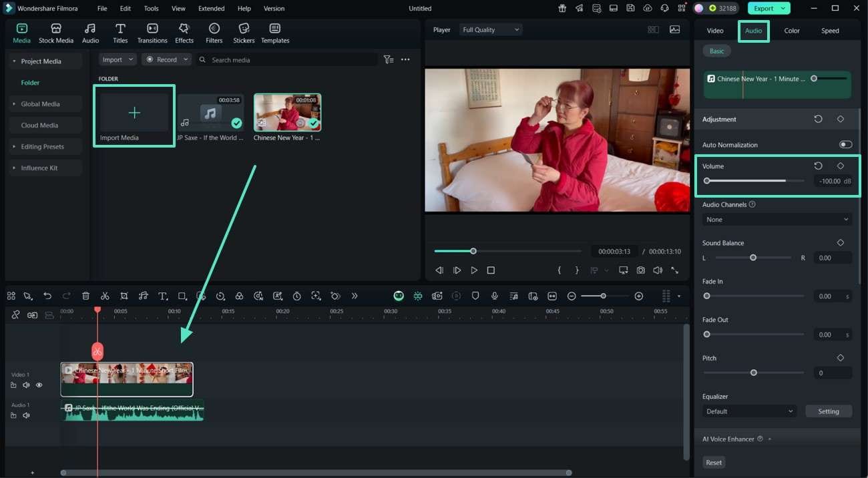868x478 pixels.
Task: Switch to the Video properties tab
Action: coord(715,31)
